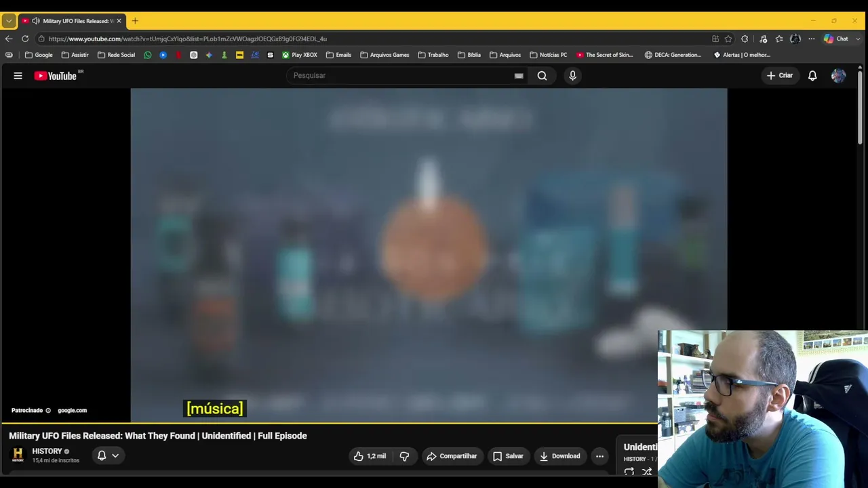
Task: Mute the tab via speaker icon
Action: pos(36,21)
